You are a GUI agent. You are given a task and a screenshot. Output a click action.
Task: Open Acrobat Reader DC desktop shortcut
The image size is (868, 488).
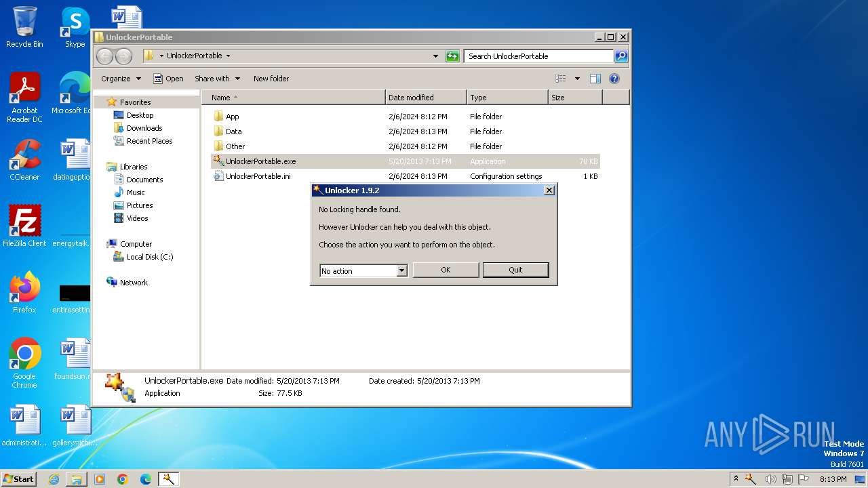[x=24, y=98]
